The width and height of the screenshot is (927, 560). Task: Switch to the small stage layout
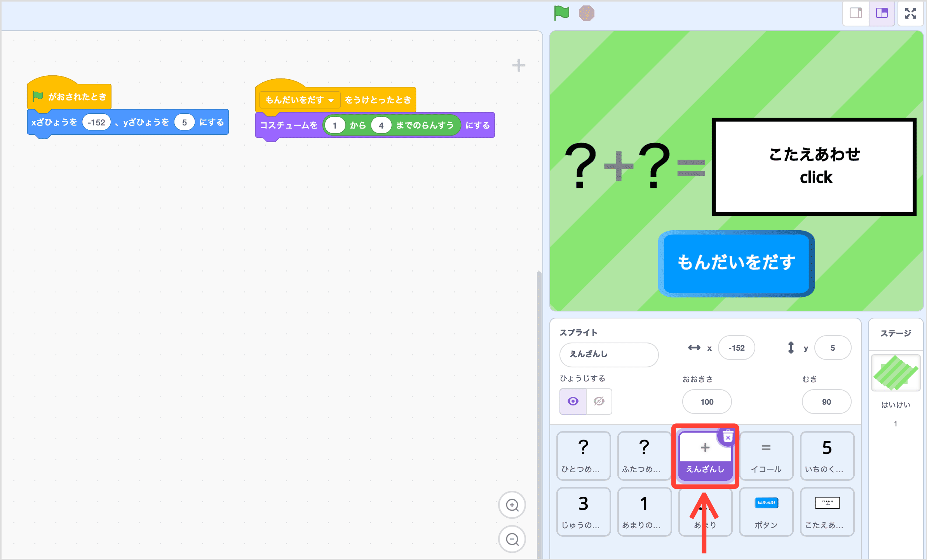[856, 13]
